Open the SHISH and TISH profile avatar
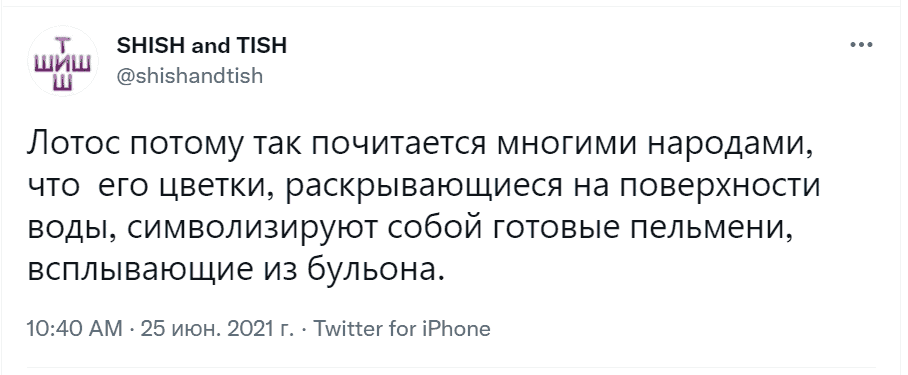Image resolution: width=908 pixels, height=375 pixels. 63,61
